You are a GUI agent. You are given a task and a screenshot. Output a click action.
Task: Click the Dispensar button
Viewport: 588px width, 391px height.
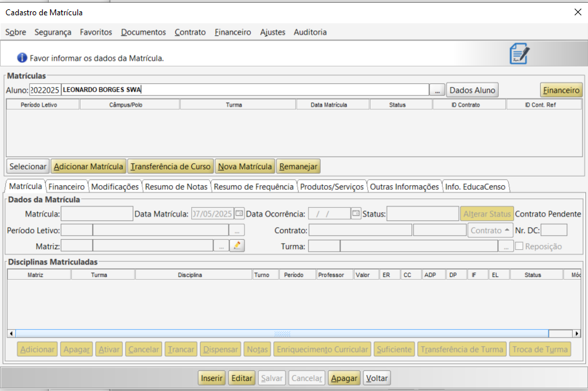221,350
